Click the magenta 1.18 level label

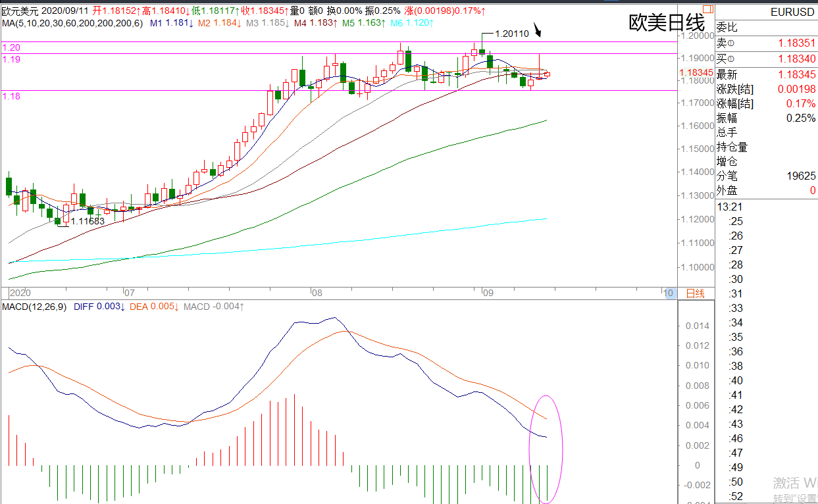11,96
